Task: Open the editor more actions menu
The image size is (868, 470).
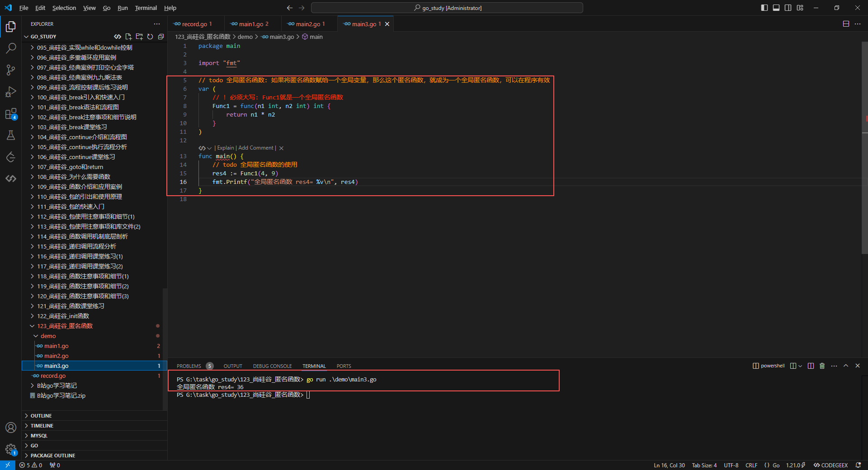Action: pos(858,24)
